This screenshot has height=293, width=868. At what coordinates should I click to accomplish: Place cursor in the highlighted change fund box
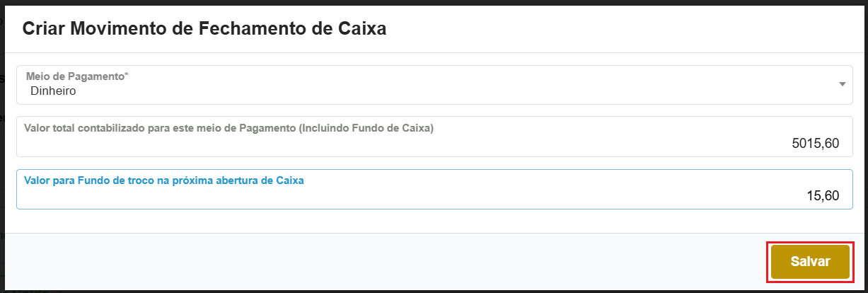[x=495, y=197]
